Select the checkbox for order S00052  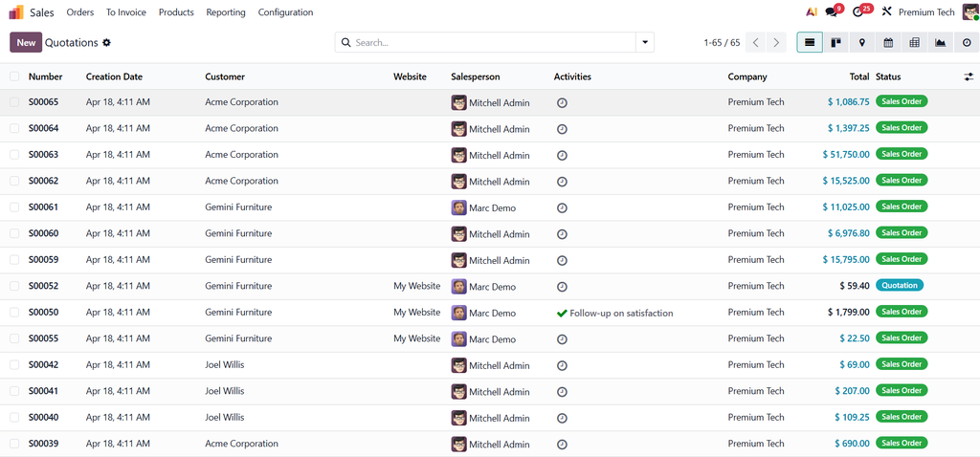coord(14,286)
